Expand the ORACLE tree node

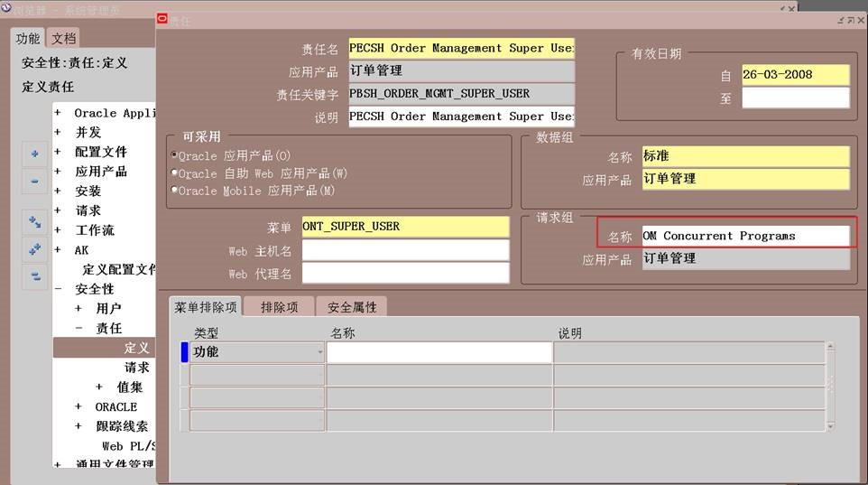point(78,406)
